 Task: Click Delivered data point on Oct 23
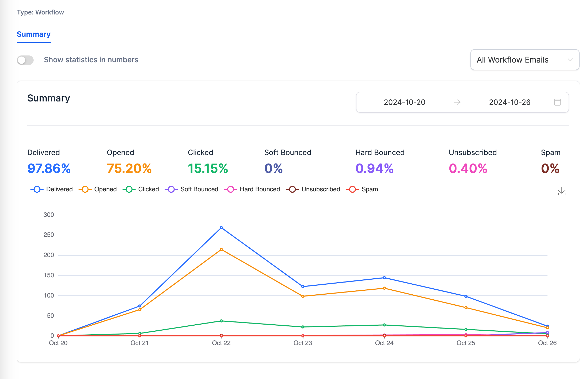click(303, 286)
